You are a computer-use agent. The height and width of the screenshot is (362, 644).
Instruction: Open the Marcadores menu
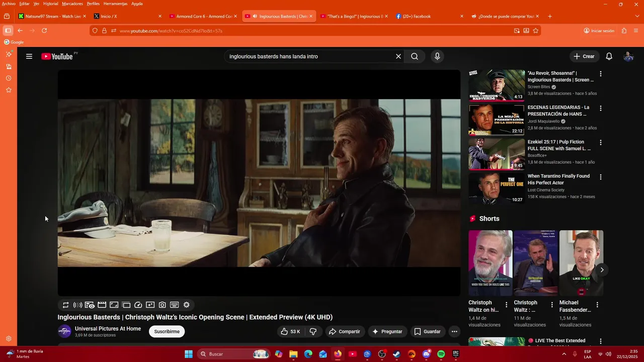72,4
